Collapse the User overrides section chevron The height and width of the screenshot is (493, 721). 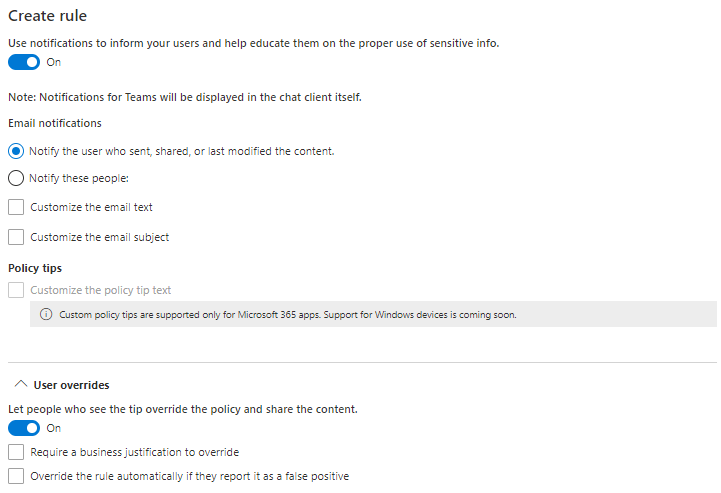tap(19, 385)
